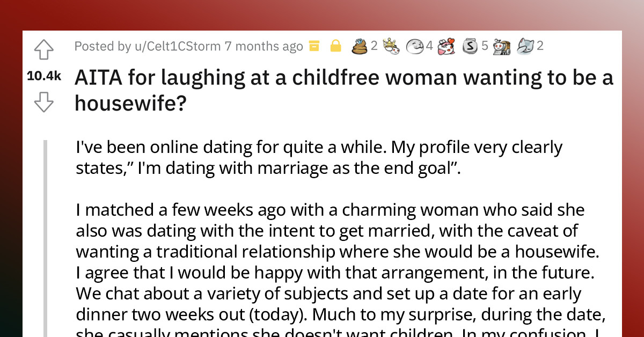The height and width of the screenshot is (337, 644).
Task: Click the 10.4k vote score
Action: (x=43, y=76)
